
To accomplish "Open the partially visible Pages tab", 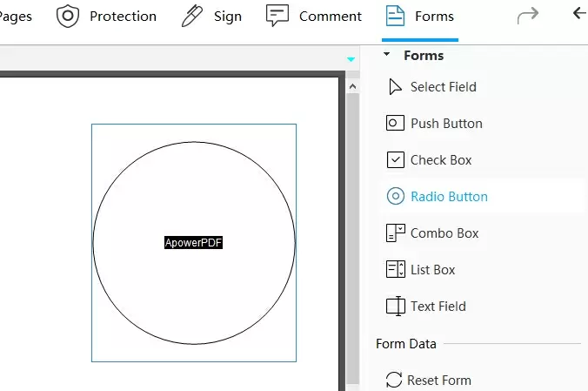I will [16, 17].
